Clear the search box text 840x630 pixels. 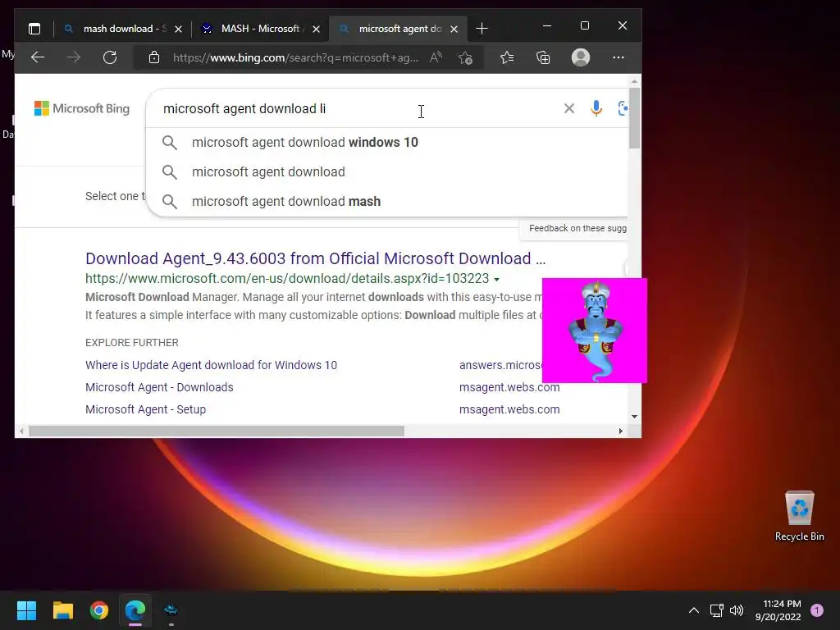569,109
